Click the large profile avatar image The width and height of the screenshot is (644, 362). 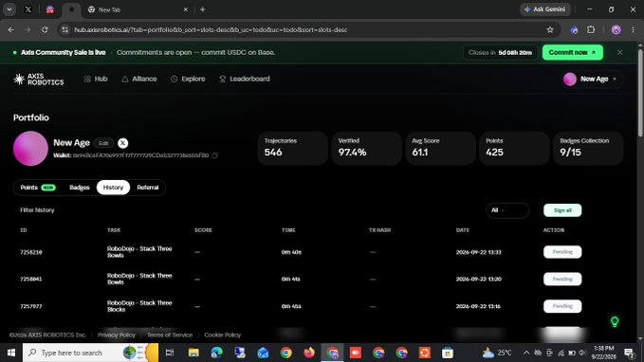(30, 149)
